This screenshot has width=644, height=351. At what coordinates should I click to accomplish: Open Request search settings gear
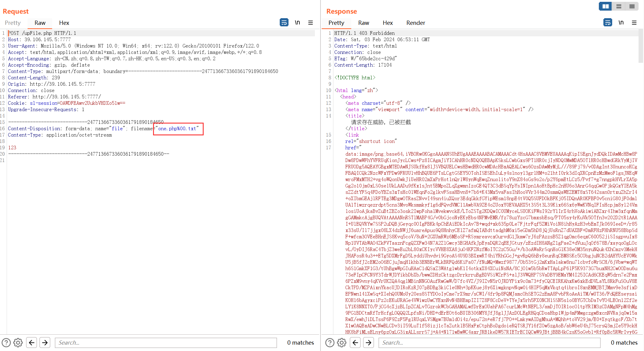[x=18, y=343]
